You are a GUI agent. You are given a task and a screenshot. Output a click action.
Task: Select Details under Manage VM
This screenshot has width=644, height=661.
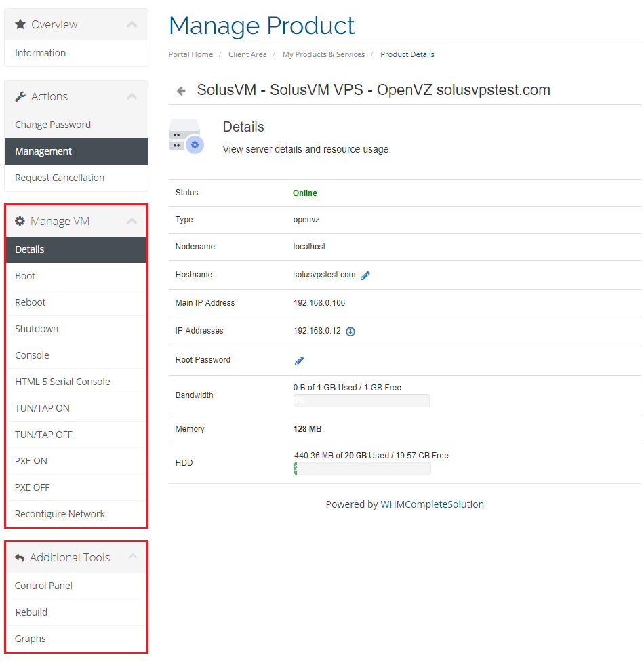(x=77, y=249)
